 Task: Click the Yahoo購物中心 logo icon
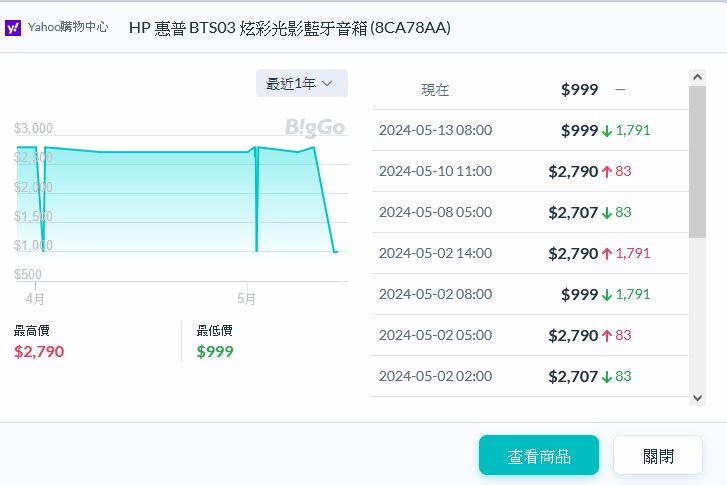pos(13,28)
